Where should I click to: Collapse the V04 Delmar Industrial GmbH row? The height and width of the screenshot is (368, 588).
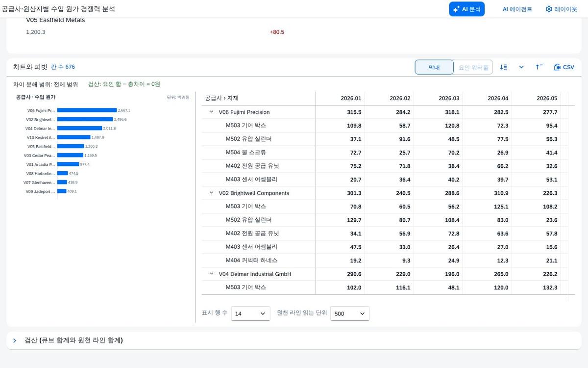(x=212, y=274)
